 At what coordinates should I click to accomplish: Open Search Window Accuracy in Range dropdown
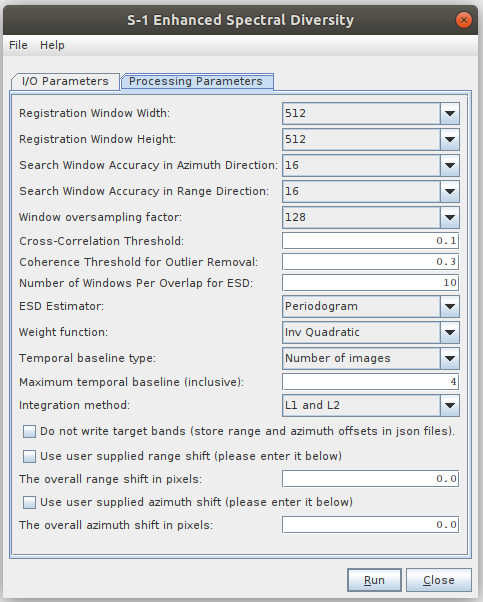coord(371,191)
